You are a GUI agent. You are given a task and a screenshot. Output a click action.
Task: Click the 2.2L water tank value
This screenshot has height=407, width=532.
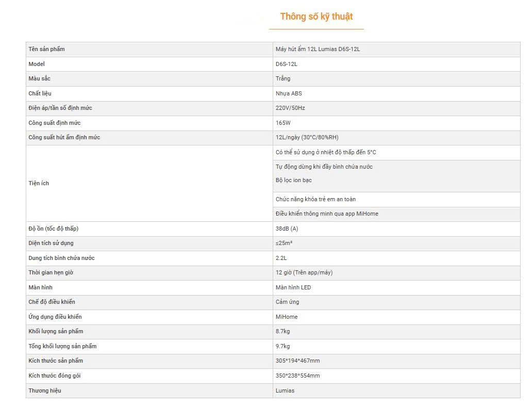(281, 258)
